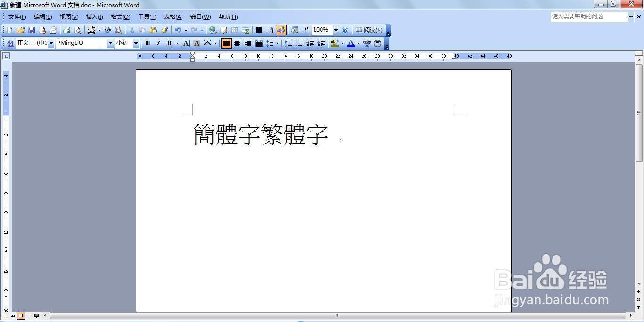Toggle italic formatting
644x322 pixels.
coord(158,43)
